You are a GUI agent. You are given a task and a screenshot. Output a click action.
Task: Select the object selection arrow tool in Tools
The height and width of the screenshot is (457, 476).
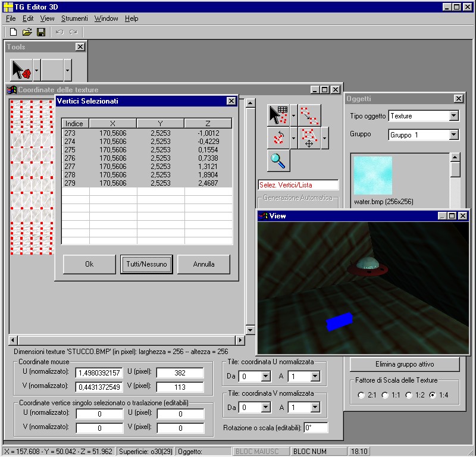(21, 71)
